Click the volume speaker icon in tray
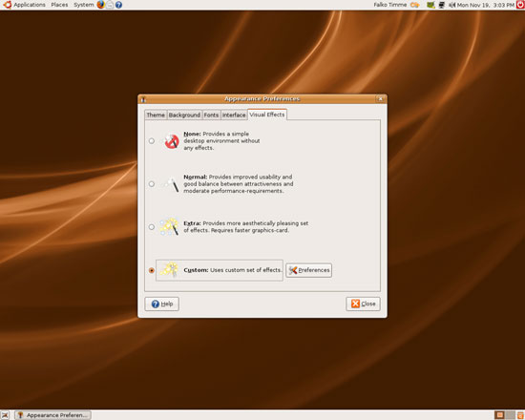This screenshot has width=525, height=420. (x=452, y=5)
